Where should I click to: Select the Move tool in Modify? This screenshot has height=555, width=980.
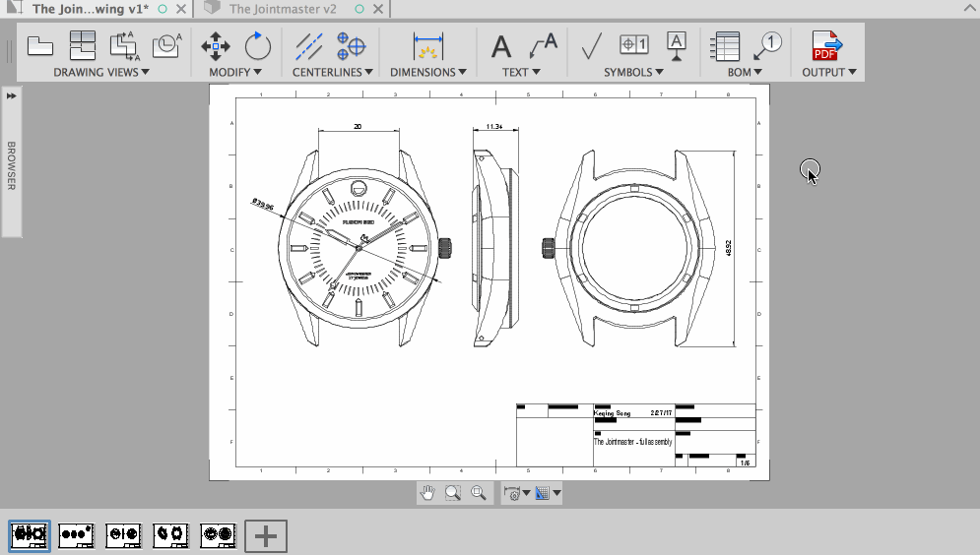click(x=216, y=45)
